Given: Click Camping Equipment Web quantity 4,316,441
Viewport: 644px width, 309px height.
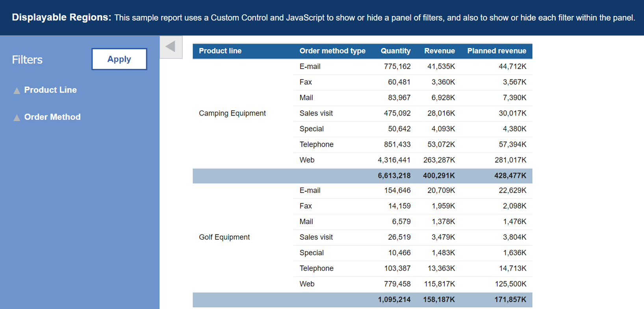Looking at the screenshot, I should pos(394,160).
